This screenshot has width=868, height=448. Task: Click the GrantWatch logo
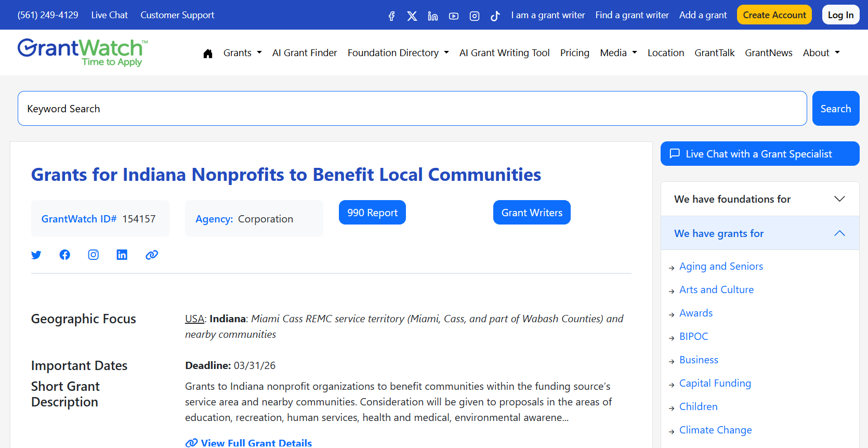tap(83, 52)
